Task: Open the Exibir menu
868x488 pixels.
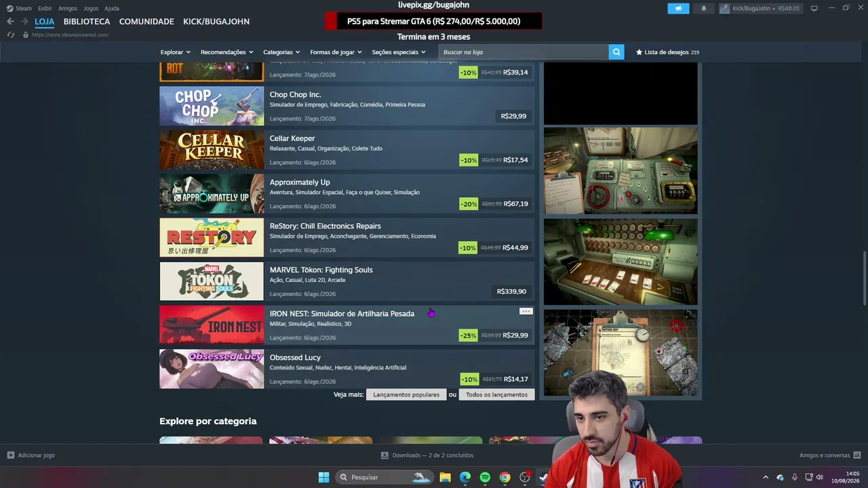Action: (x=45, y=8)
